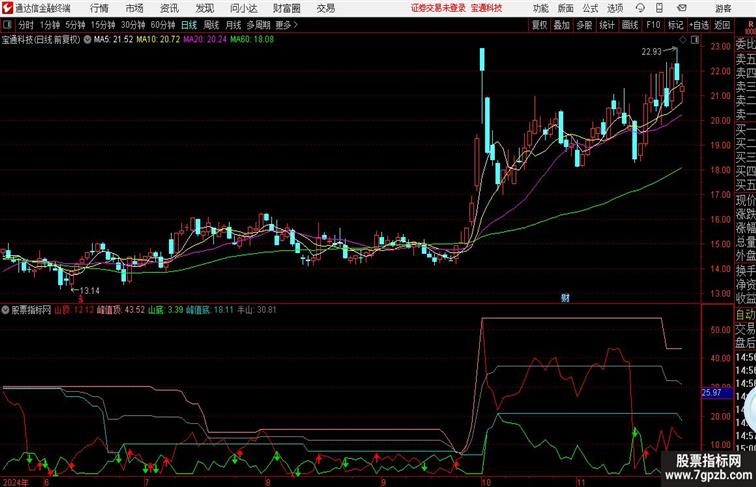This screenshot has height=487, width=756.
Task: Click the MA5: 21.52 label
Action: coord(113,40)
